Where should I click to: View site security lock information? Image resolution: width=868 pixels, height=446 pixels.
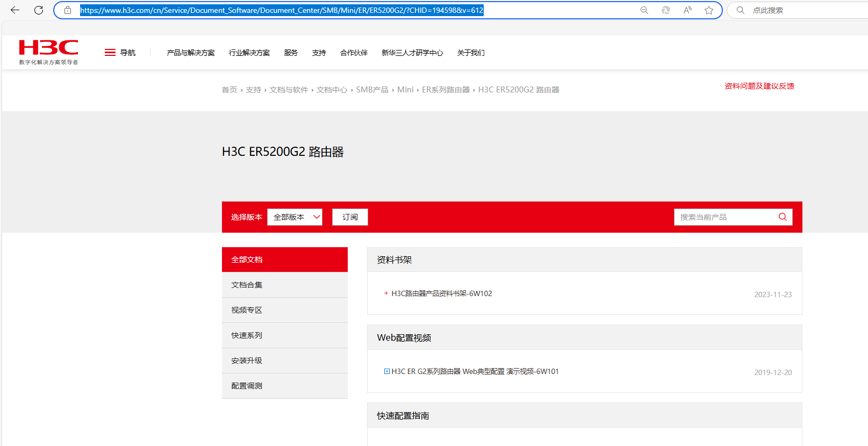(x=68, y=10)
